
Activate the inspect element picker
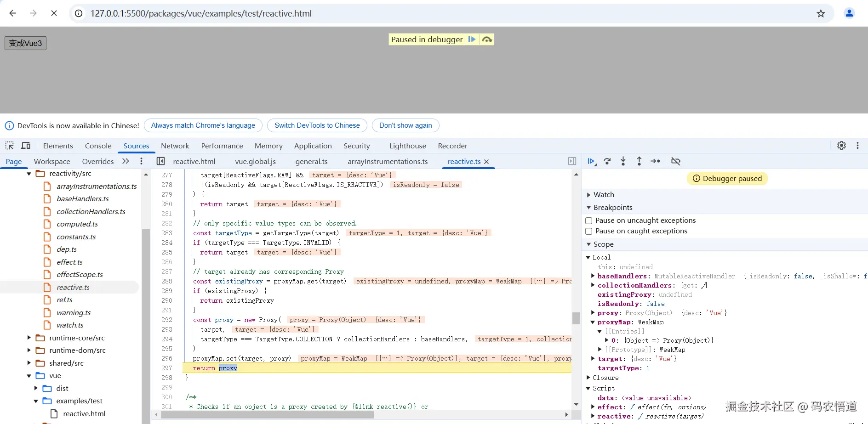pos(10,146)
